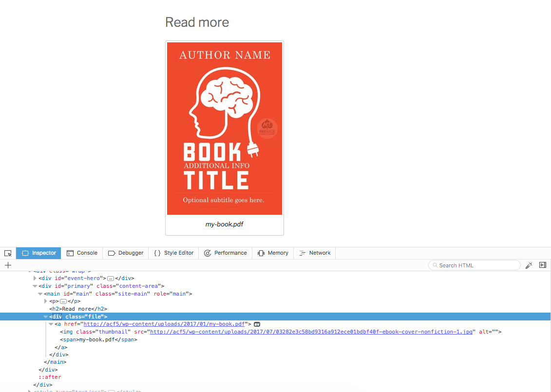The width and height of the screenshot is (551, 392).
Task: Click the add new node plus icon
Action: (x=8, y=265)
